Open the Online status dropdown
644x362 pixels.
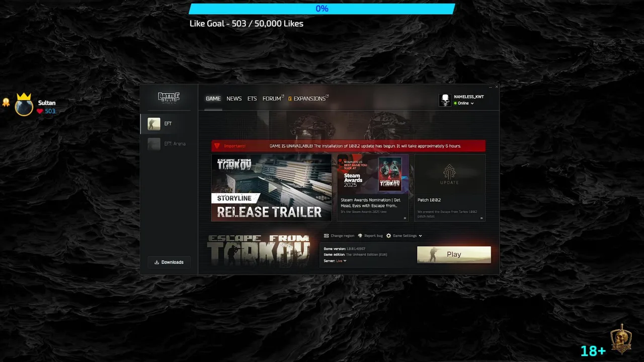point(464,103)
